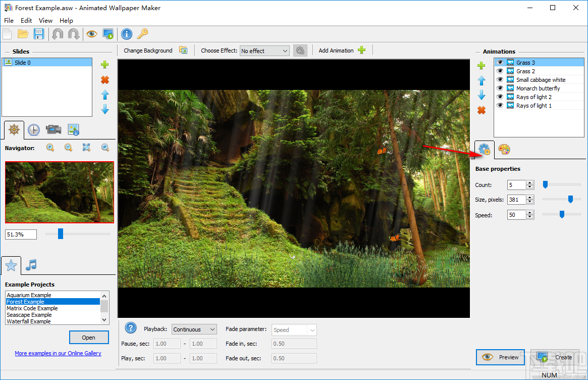Image resolution: width=588 pixels, height=380 pixels.
Task: Move slide down with blue arrow
Action: (x=105, y=109)
